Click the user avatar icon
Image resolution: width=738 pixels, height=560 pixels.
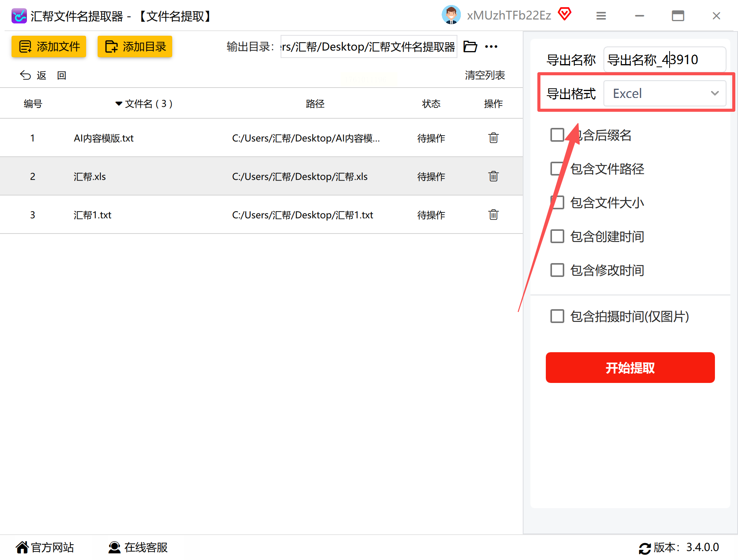(451, 15)
